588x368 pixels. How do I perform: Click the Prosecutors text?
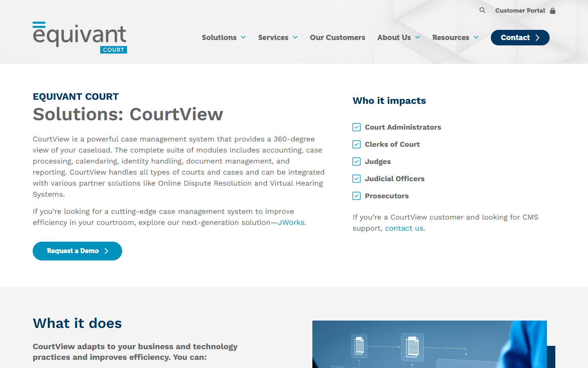point(387,196)
